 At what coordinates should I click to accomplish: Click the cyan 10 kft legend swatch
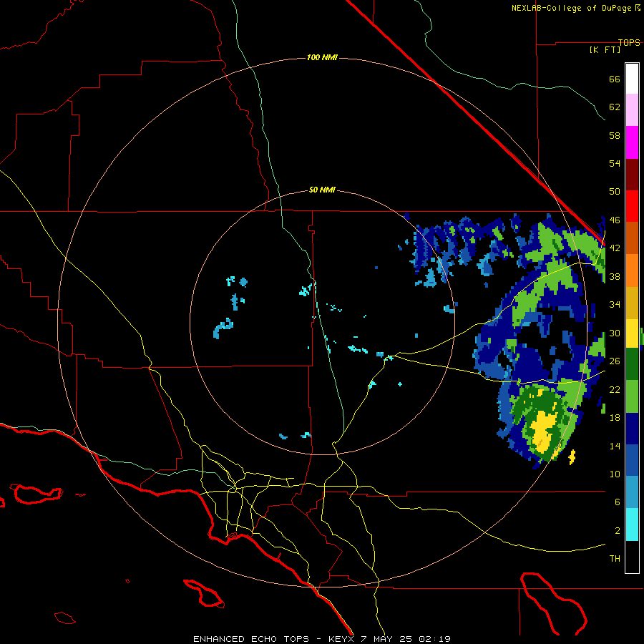coord(632,525)
